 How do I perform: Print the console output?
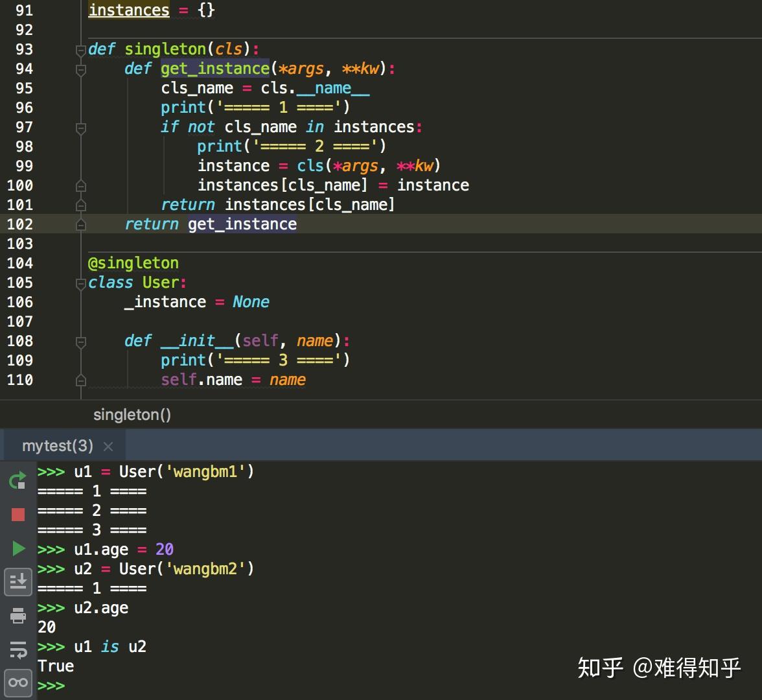coord(18,616)
